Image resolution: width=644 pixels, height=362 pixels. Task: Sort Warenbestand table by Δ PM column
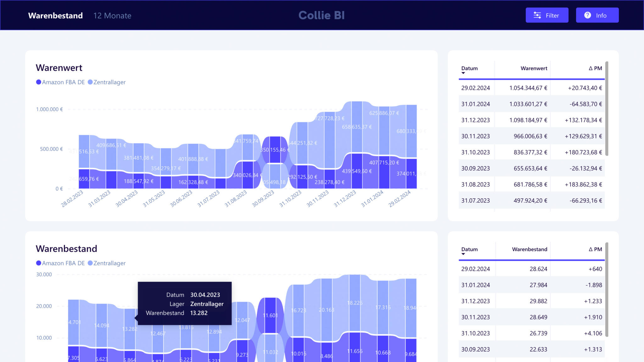tap(595, 250)
